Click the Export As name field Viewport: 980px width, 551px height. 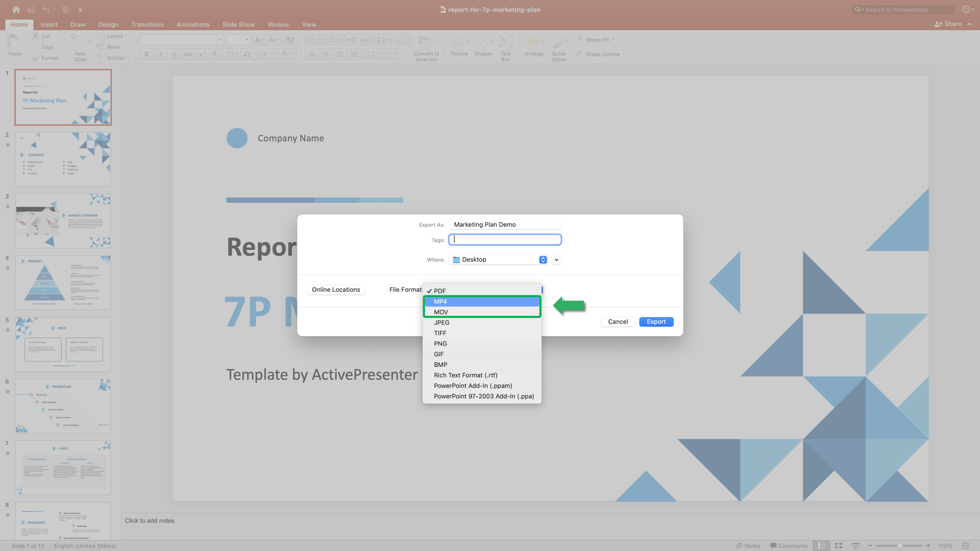tap(505, 224)
